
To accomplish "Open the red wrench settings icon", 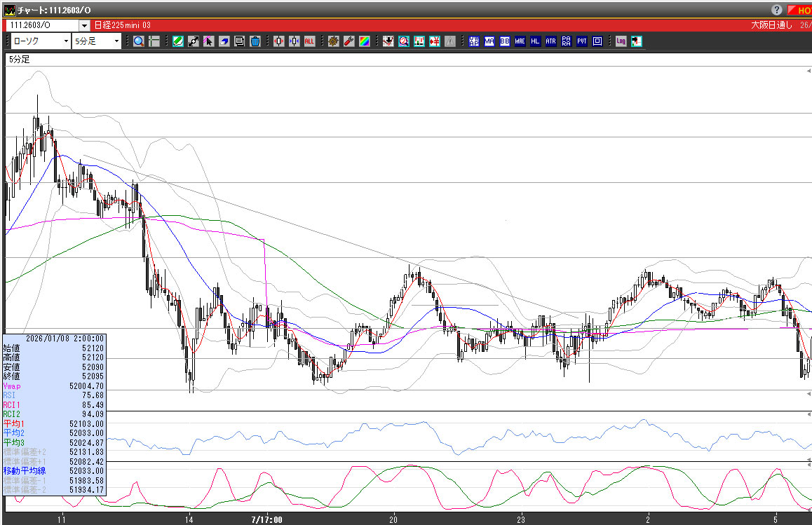I will 349,41.
